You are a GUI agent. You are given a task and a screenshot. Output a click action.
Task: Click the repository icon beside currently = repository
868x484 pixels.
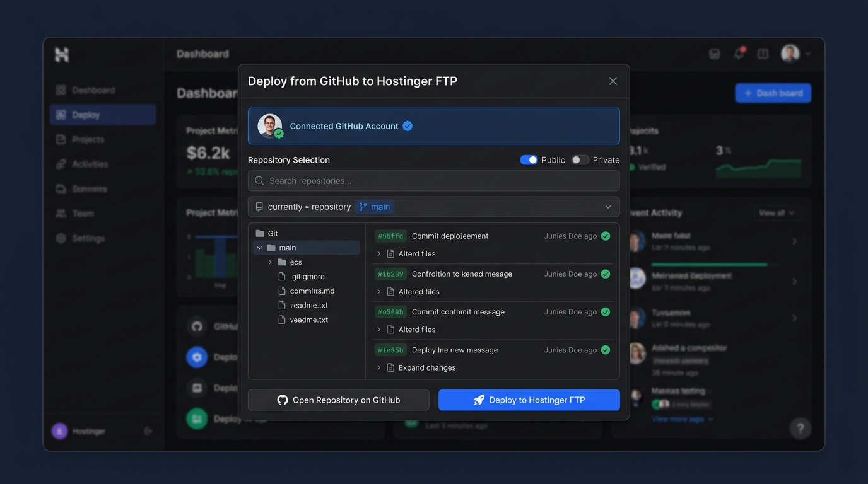click(x=259, y=207)
